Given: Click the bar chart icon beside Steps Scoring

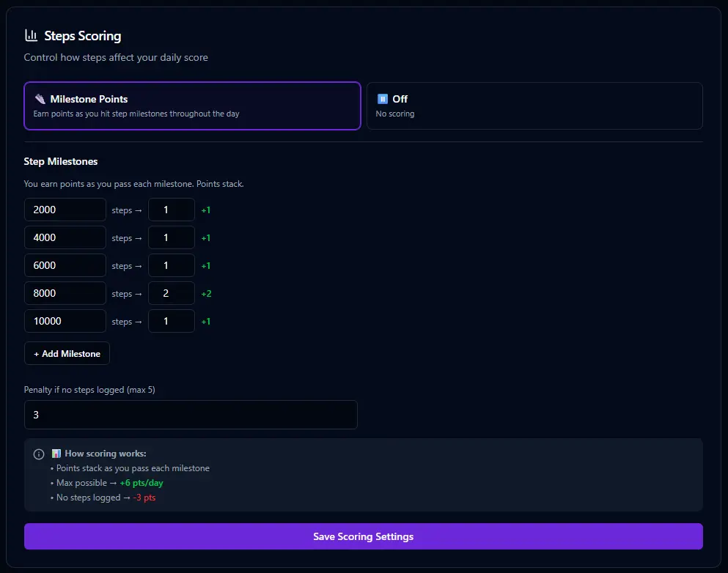Looking at the screenshot, I should pos(30,34).
